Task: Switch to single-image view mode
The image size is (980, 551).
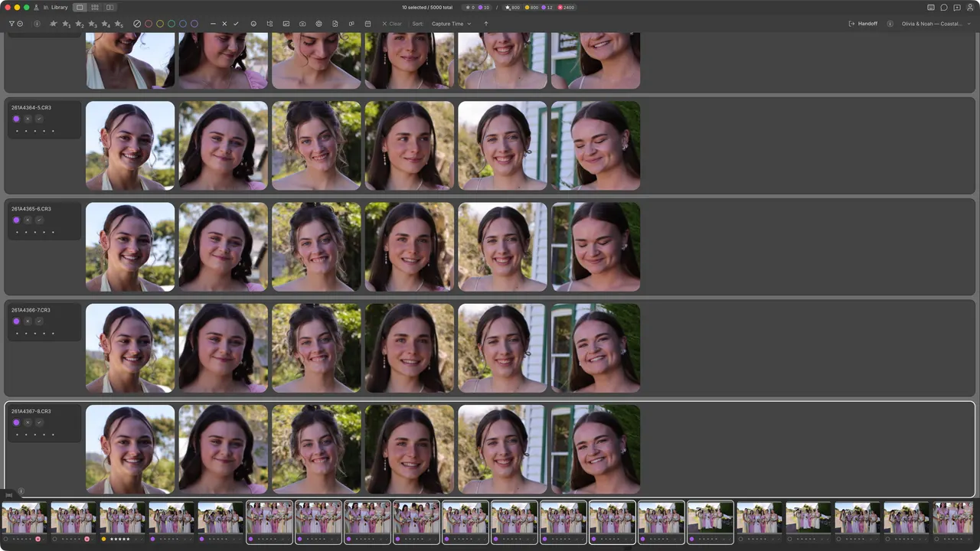Action: [x=80, y=7]
